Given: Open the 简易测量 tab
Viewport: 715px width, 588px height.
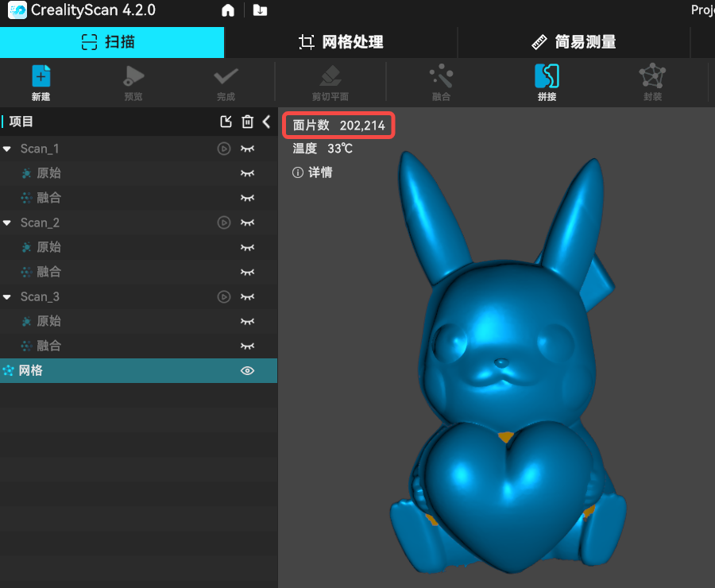Looking at the screenshot, I should click(x=574, y=42).
